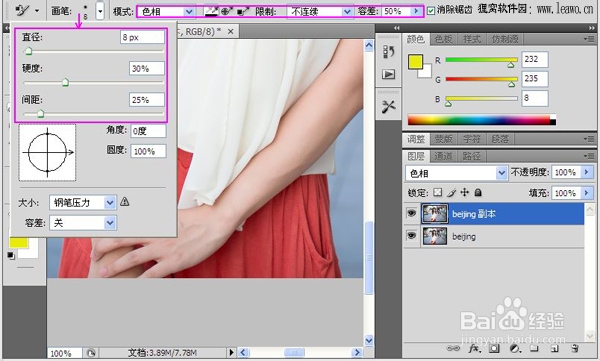Click link layers chain icon

pyautogui.click(x=453, y=348)
